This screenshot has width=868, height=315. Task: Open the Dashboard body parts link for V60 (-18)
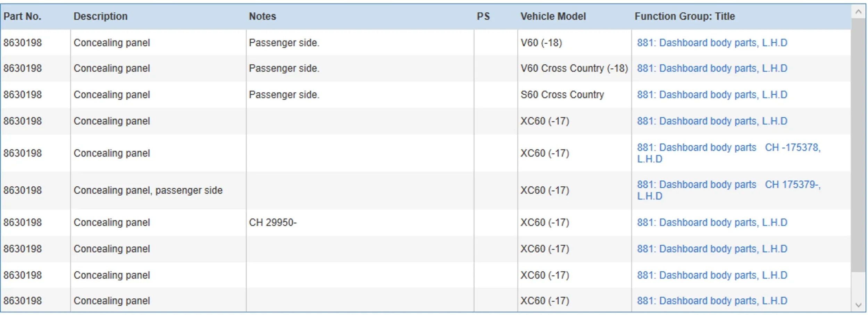pyautogui.click(x=712, y=43)
